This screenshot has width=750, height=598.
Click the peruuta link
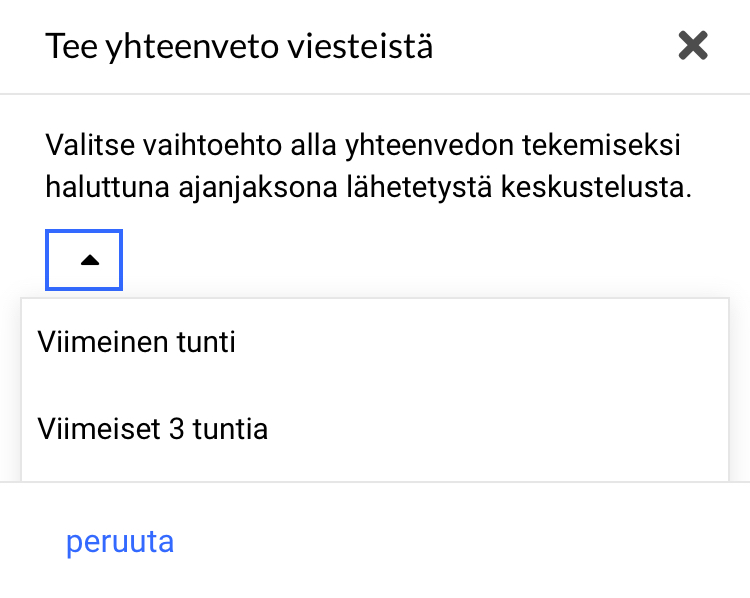point(120,541)
